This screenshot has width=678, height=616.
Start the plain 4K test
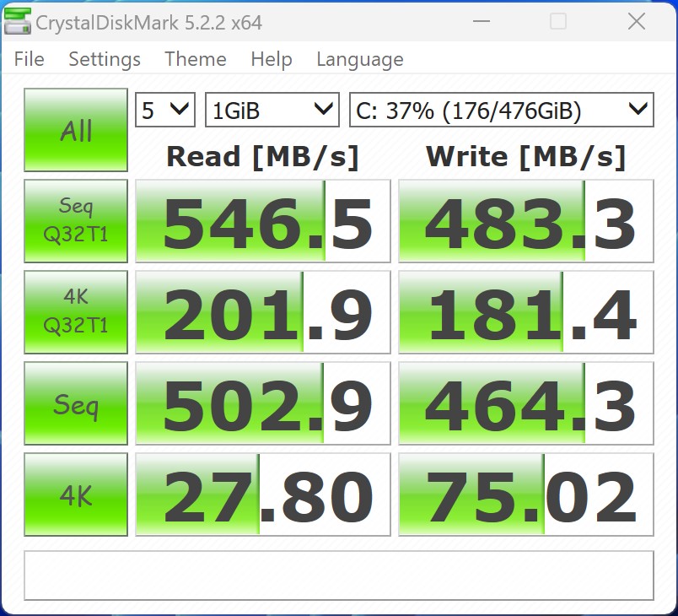tap(76, 494)
